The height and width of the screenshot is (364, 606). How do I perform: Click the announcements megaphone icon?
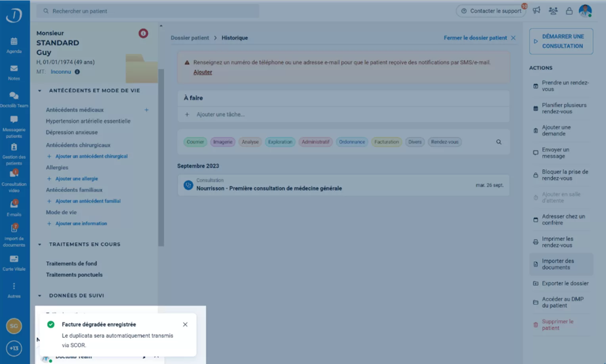pyautogui.click(x=536, y=11)
